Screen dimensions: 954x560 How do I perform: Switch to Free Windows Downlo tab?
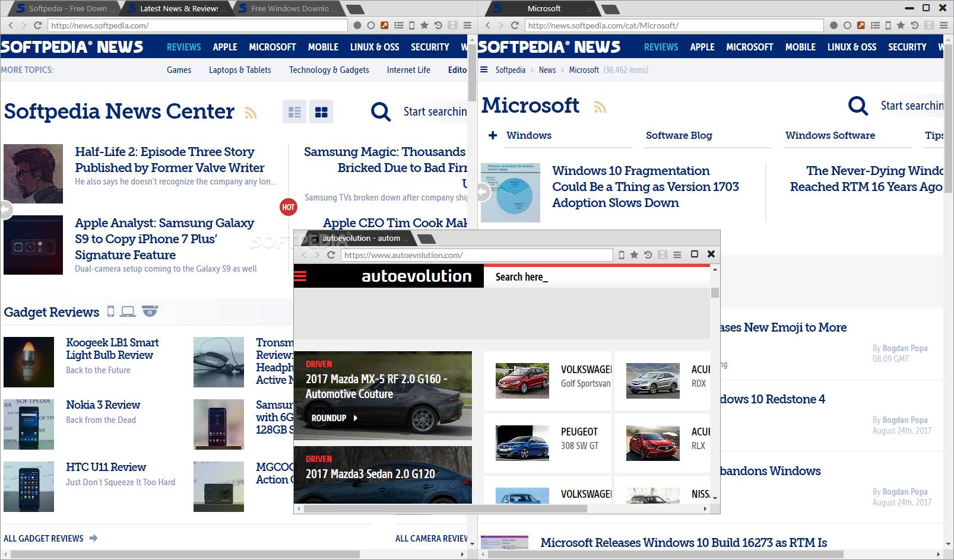tap(290, 8)
